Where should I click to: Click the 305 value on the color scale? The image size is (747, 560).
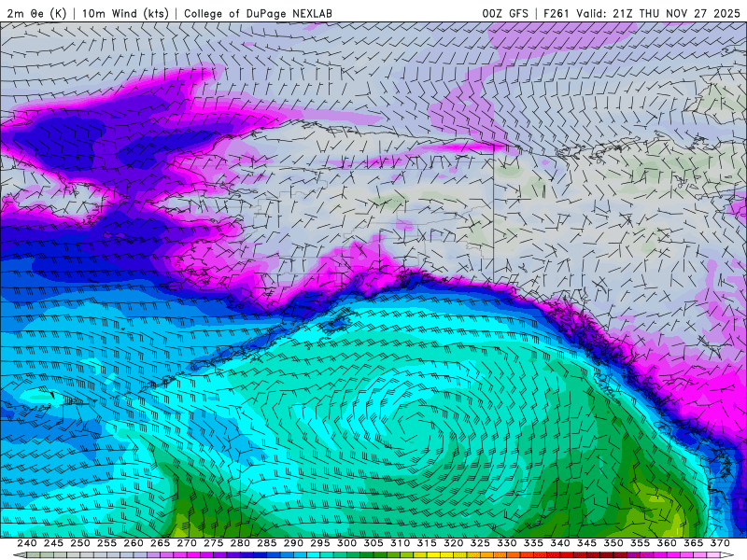click(373, 543)
